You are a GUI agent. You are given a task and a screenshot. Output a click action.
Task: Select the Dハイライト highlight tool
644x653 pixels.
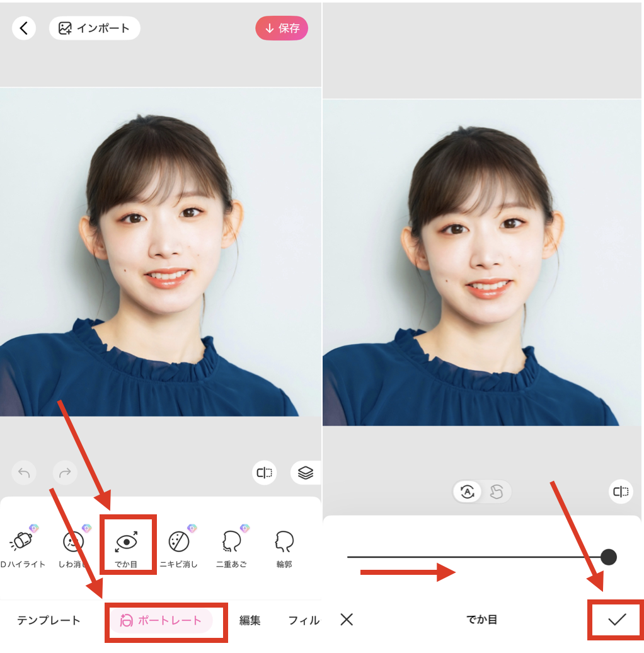pos(23,543)
